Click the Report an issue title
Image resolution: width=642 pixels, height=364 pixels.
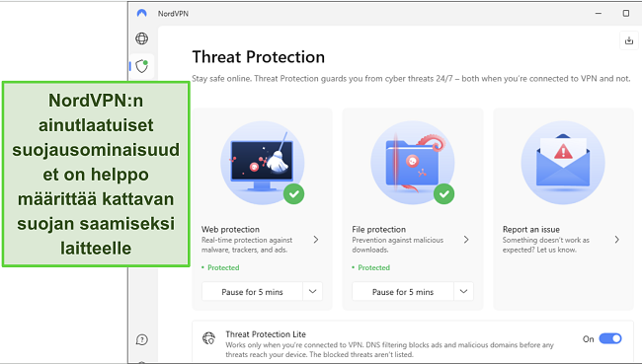(531, 230)
